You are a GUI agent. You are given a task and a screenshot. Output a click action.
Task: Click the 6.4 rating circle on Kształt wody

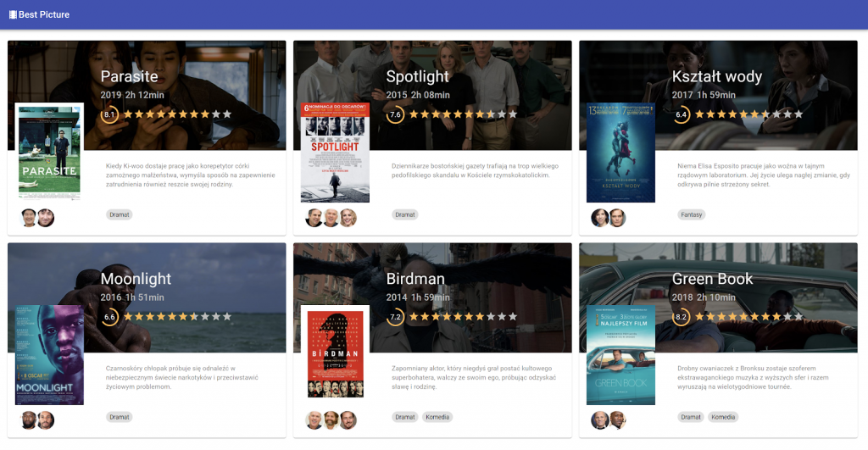[x=681, y=114]
